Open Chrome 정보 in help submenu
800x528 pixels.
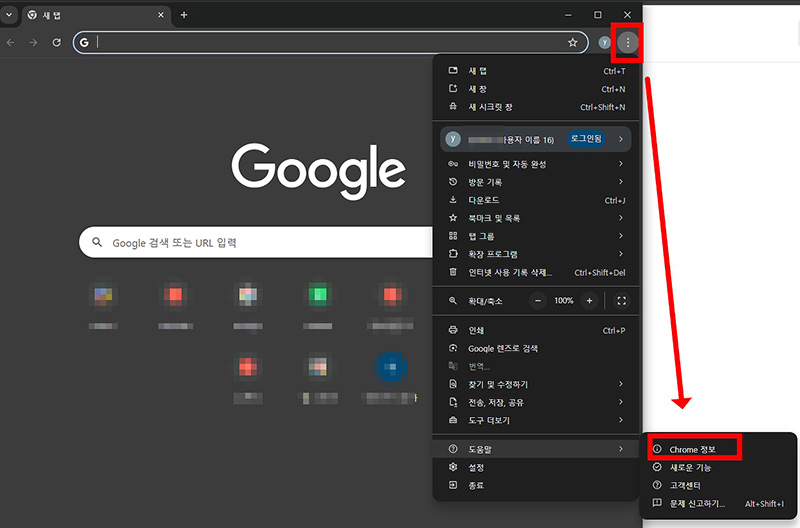click(718, 449)
